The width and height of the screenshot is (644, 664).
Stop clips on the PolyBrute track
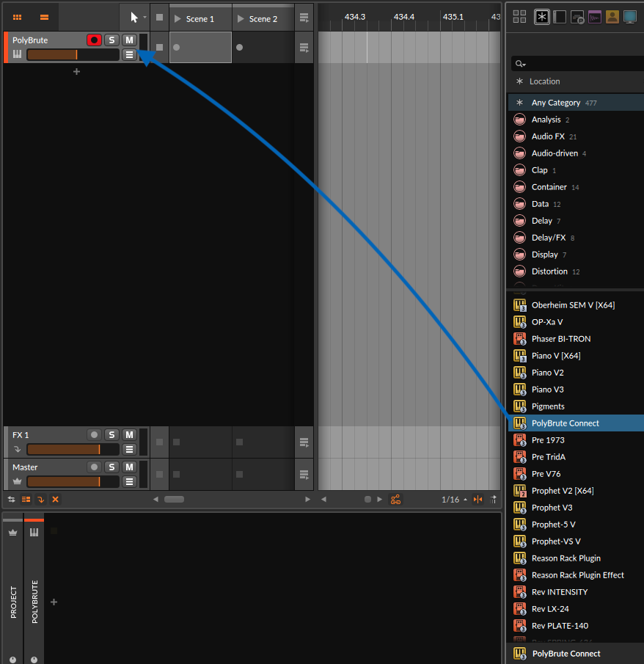point(159,47)
